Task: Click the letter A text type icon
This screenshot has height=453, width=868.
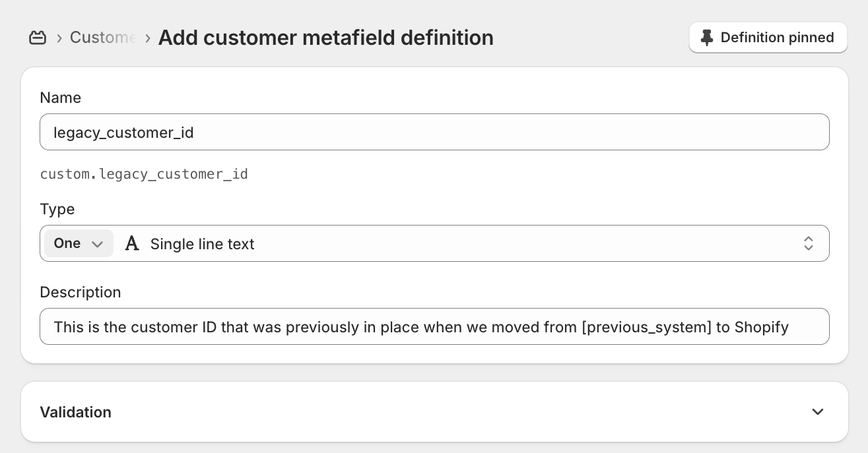Action: [132, 244]
